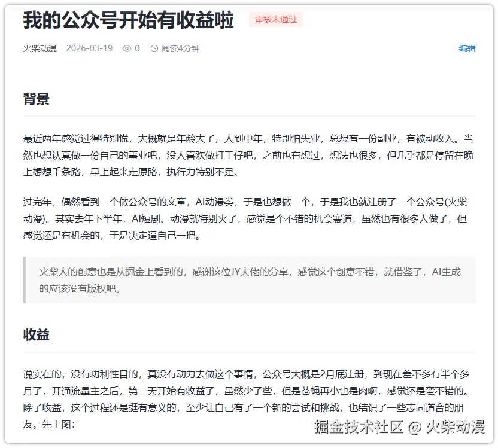498x448 pixels.
Task: Click the paragraph mentioning 'AI动漫类'
Action: [245, 218]
